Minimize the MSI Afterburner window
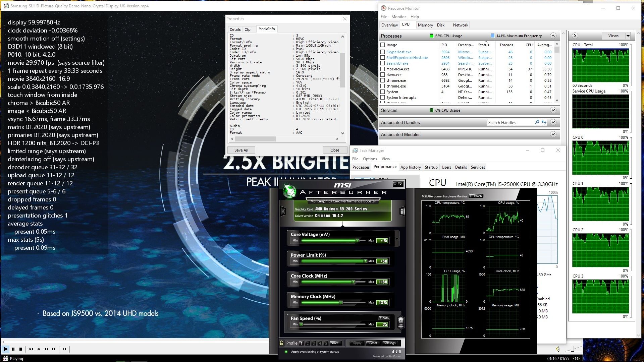The height and width of the screenshot is (362, 644). click(x=395, y=184)
